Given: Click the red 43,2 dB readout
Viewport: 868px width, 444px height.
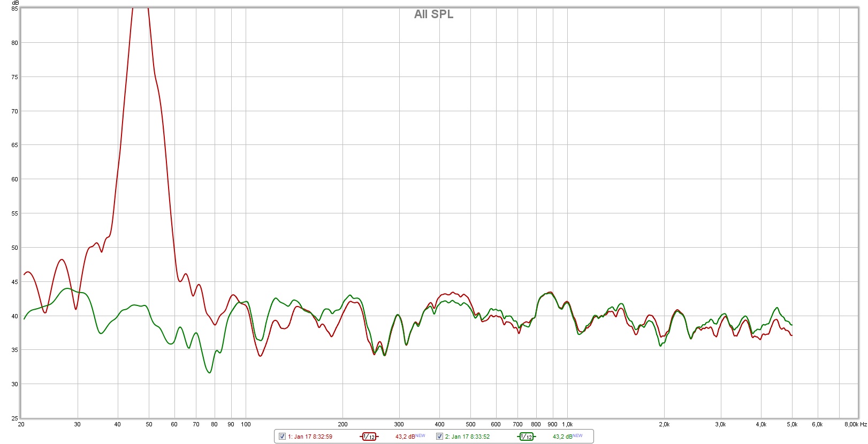Looking at the screenshot, I should (405, 437).
